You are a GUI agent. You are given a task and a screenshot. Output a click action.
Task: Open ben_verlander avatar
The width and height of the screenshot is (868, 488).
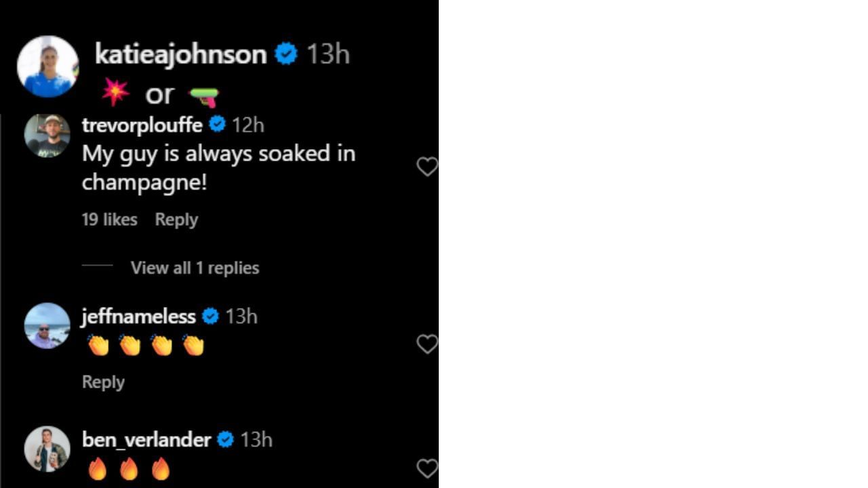tap(47, 449)
